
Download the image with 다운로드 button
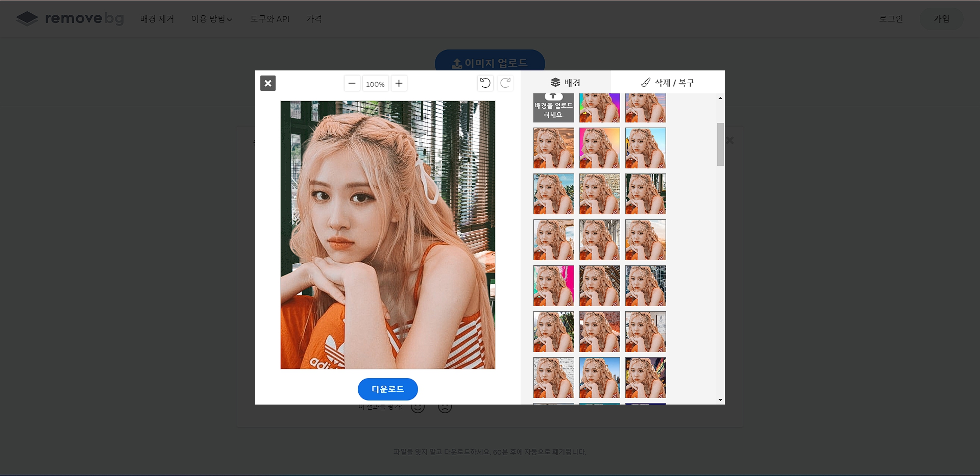388,389
